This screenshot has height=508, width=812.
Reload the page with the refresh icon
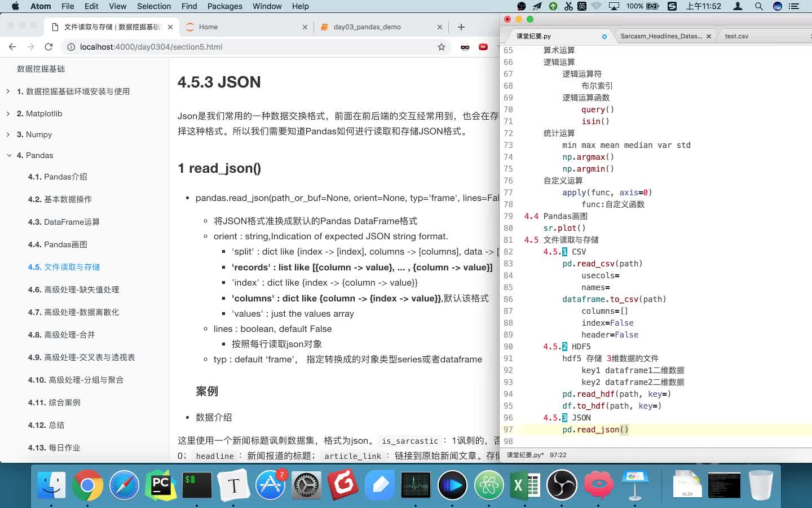coord(48,47)
